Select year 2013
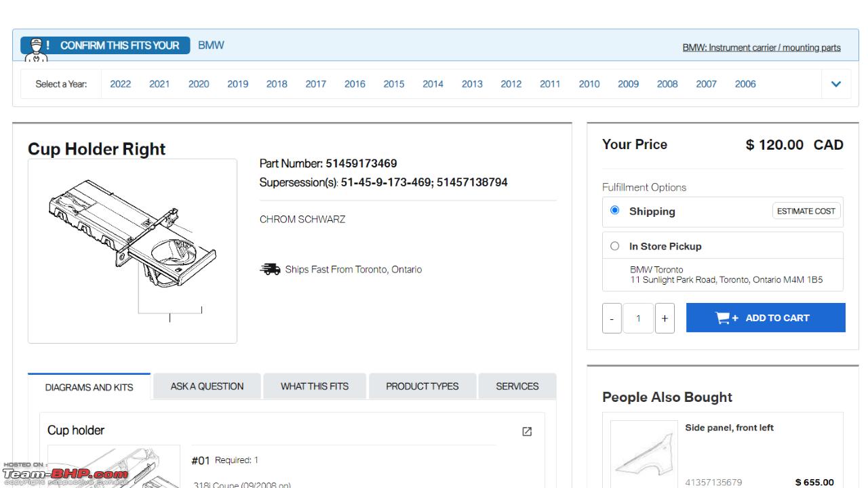The height and width of the screenshot is (488, 868). 472,84
